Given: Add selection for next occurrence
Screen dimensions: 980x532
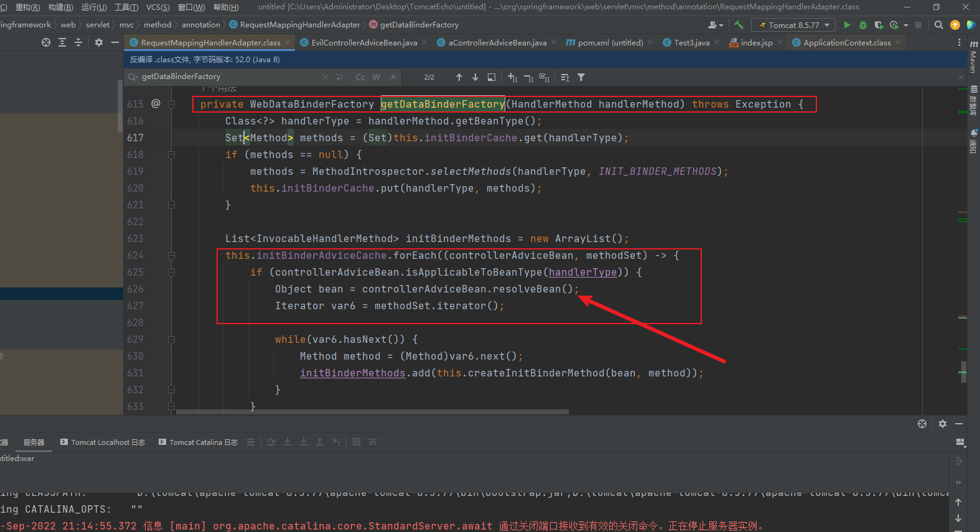Looking at the screenshot, I should [x=512, y=77].
